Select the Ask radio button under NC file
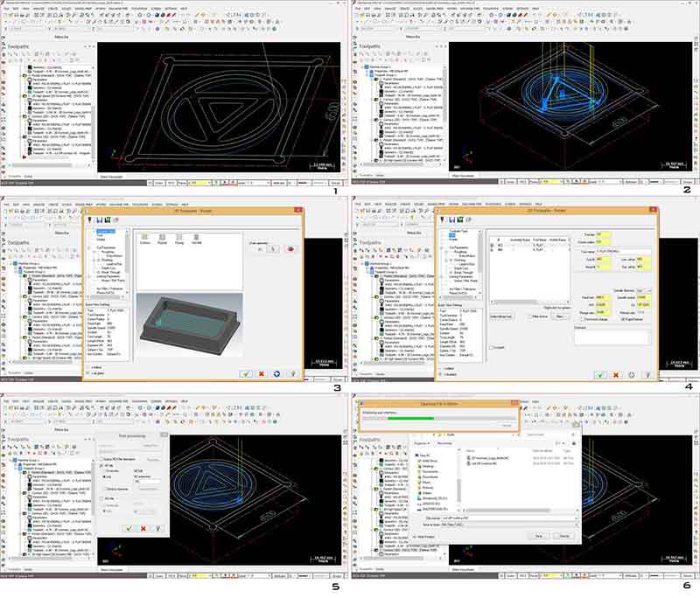700x598 pixels. (x=105, y=476)
